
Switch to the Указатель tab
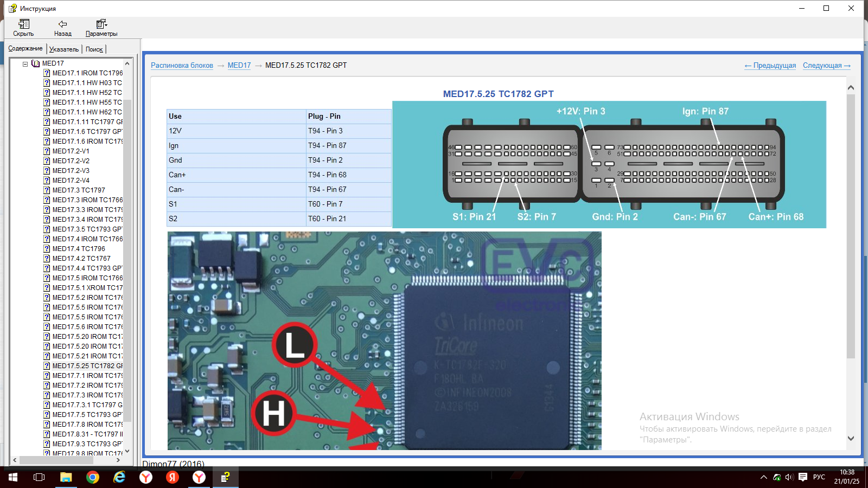coord(64,49)
